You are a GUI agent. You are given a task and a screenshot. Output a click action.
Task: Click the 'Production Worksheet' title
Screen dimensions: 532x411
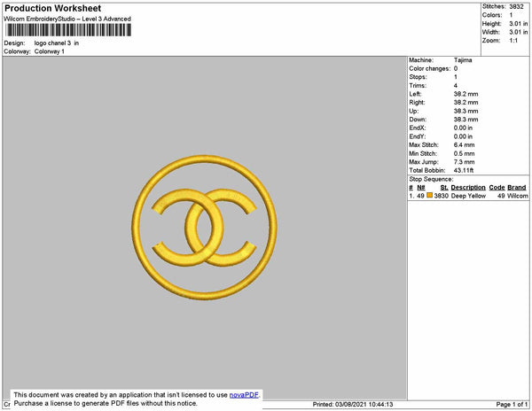tap(52, 8)
